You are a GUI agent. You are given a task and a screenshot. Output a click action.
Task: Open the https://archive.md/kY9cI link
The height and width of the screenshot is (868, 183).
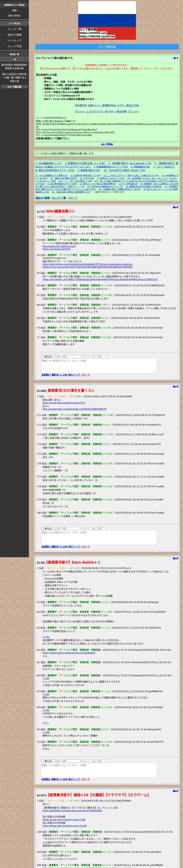(57, 249)
